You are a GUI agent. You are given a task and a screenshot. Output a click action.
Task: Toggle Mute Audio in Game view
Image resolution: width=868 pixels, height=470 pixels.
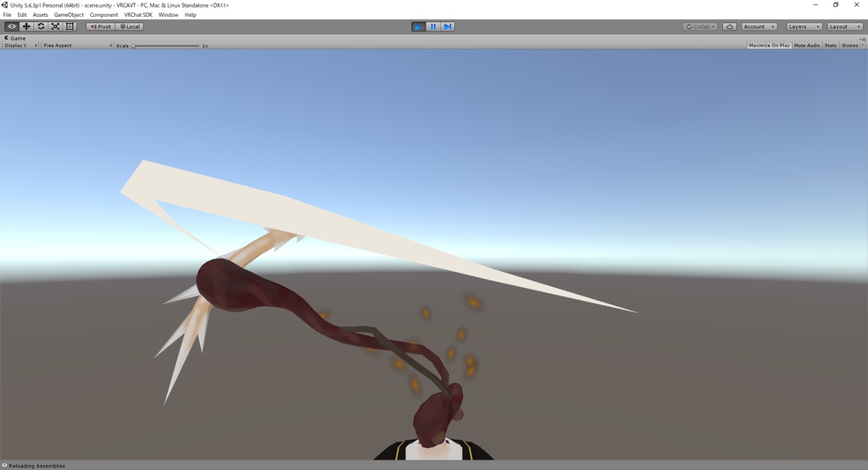coord(807,46)
